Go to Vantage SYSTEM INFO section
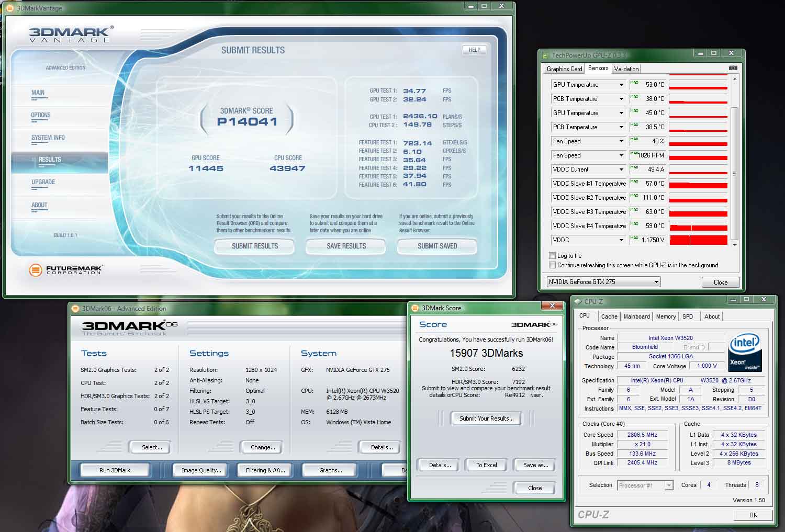 pyautogui.click(x=48, y=138)
